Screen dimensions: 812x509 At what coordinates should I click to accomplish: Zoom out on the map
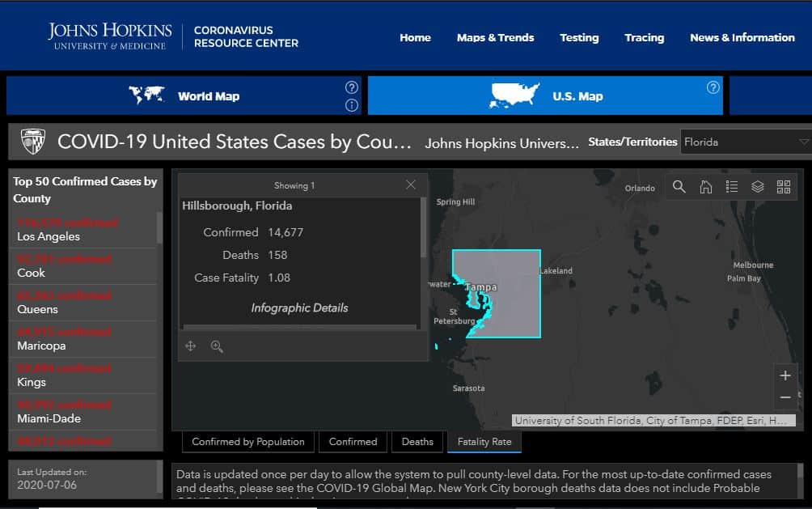point(785,397)
